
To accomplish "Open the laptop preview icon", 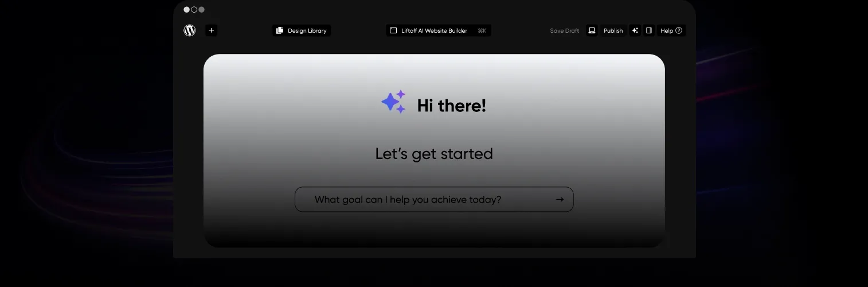I will click(x=592, y=31).
